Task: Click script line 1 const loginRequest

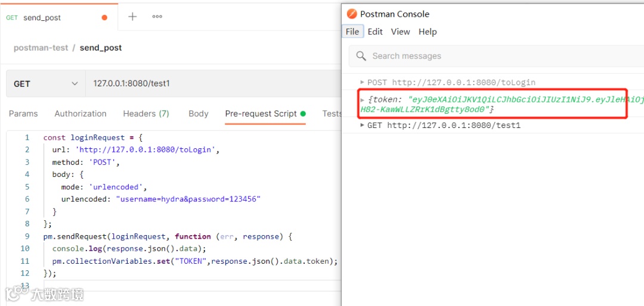Action: (93, 138)
